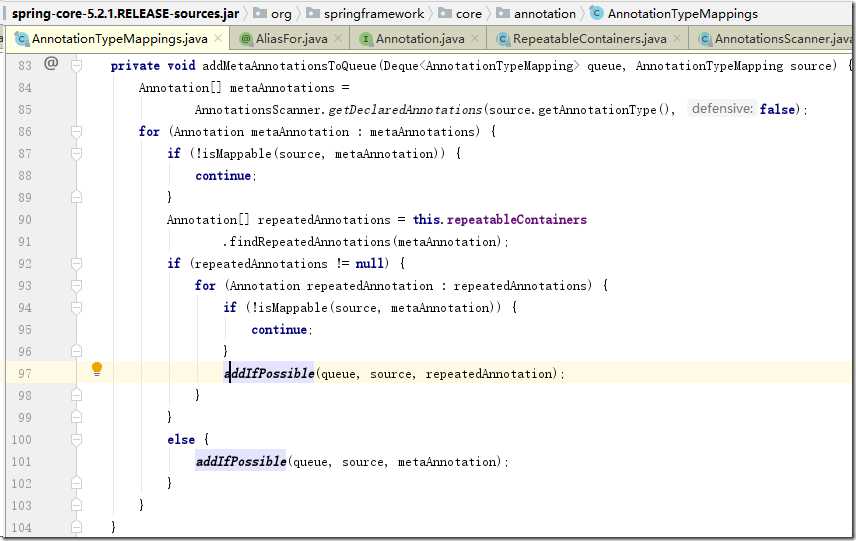Click the highlighted addIfPossible call on line 97
The width and height of the screenshot is (856, 541).
pos(270,373)
